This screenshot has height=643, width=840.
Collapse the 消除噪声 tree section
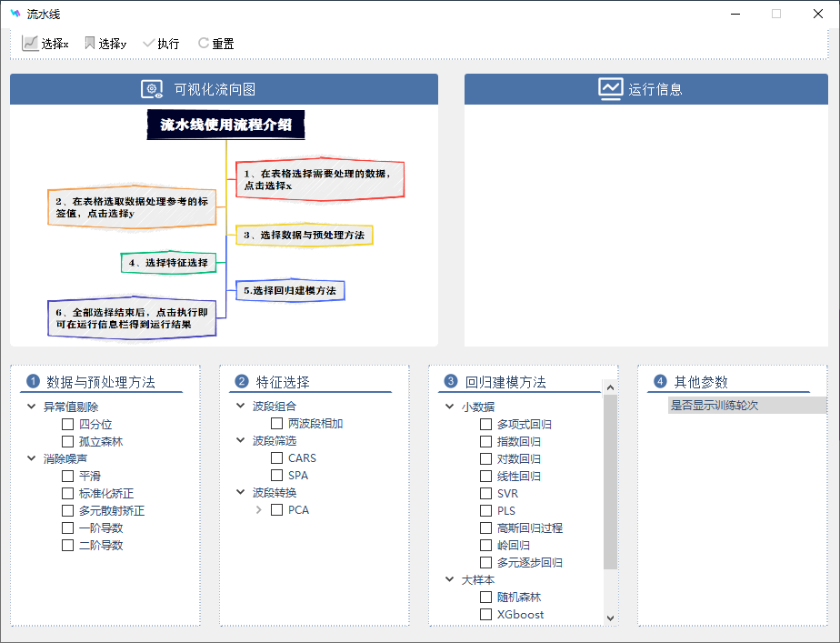[x=31, y=457]
